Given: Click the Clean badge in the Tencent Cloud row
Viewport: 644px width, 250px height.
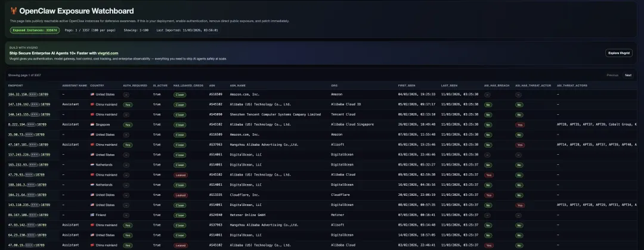Looking at the screenshot, I should [179, 115].
